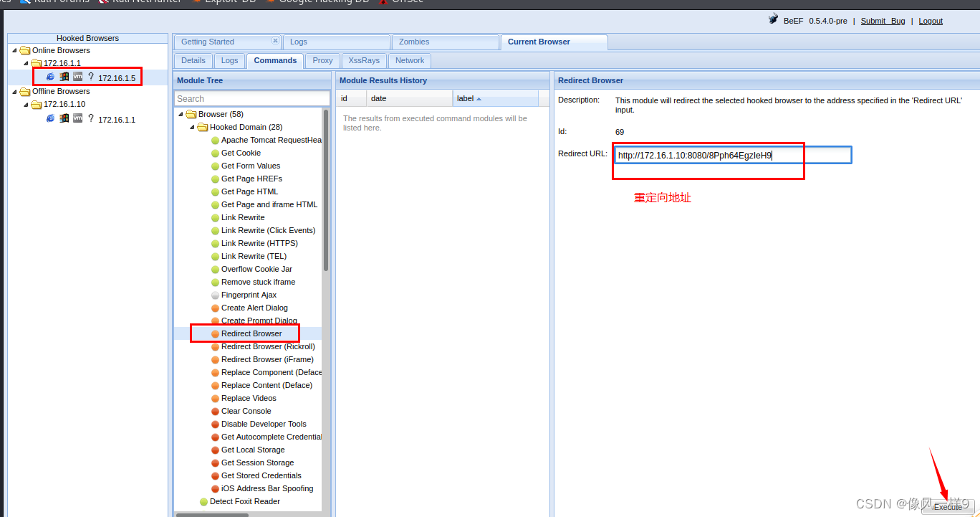Click the Browser (58) folder icon
Image resolution: width=980 pixels, height=517 pixels.
click(x=191, y=114)
